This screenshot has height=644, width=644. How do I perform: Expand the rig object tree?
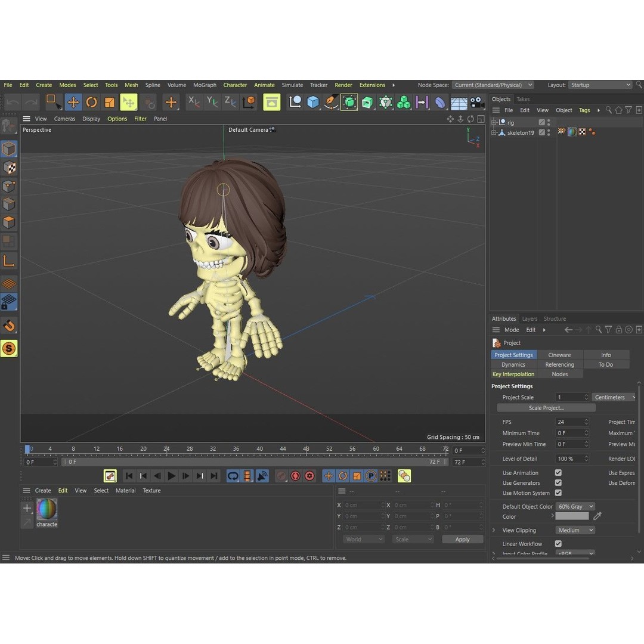tap(494, 122)
